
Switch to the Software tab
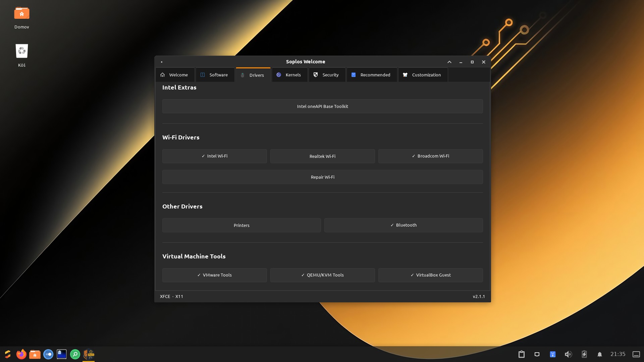[x=215, y=75]
